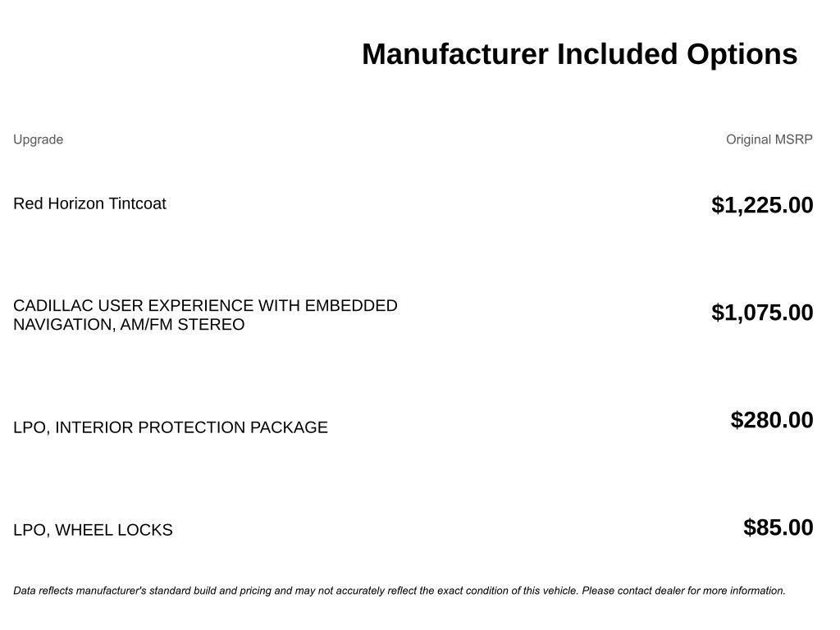Click the word EMBEDDED in second option
The height and width of the screenshot is (630, 840).
tap(351, 305)
